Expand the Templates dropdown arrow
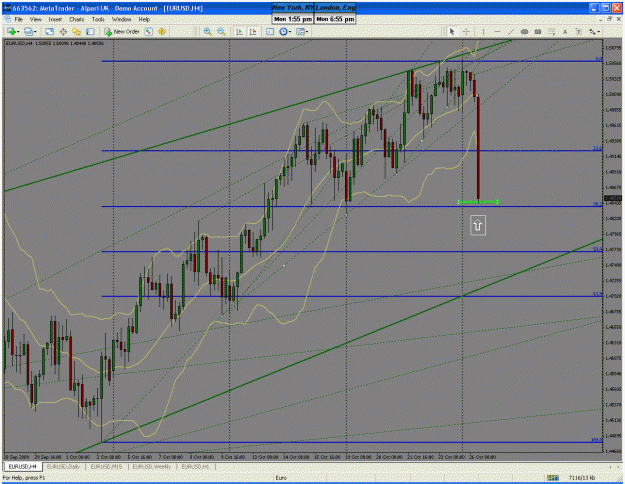This screenshot has height=484, width=625. click(x=307, y=32)
